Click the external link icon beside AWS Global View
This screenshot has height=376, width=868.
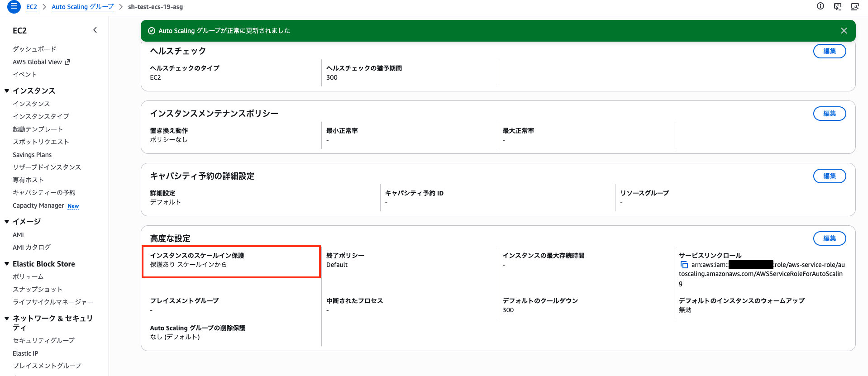click(x=67, y=62)
